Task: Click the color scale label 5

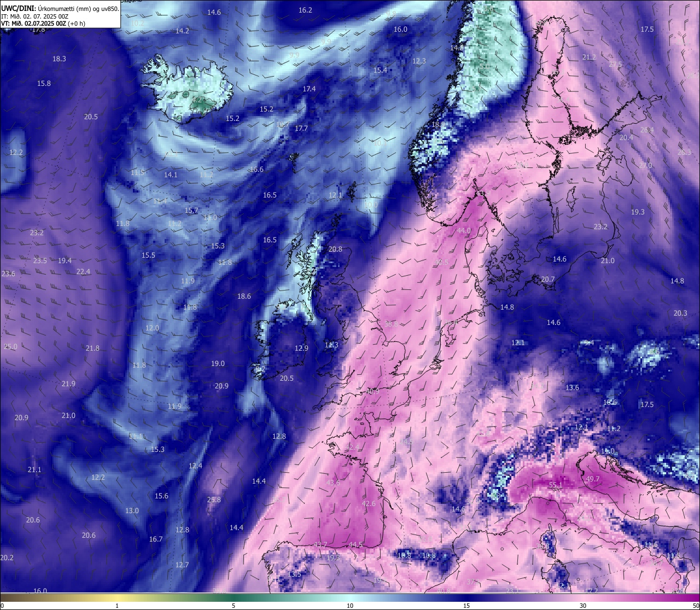Action: (x=234, y=606)
